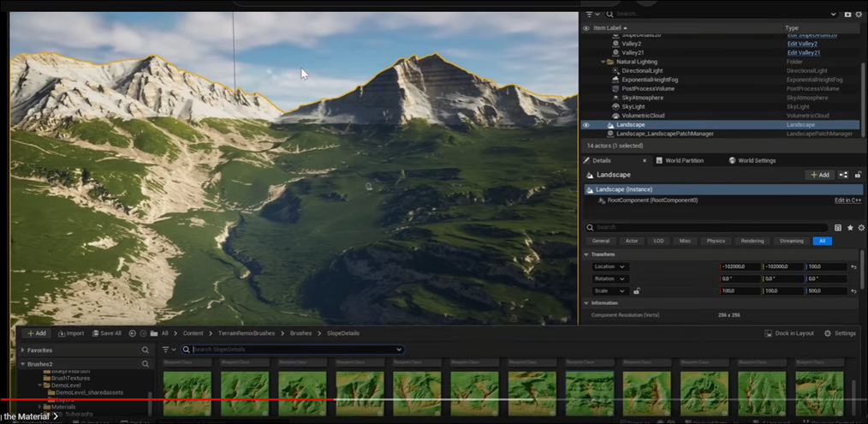Collapse the Transform section
This screenshot has height=424, width=868.
click(x=586, y=254)
